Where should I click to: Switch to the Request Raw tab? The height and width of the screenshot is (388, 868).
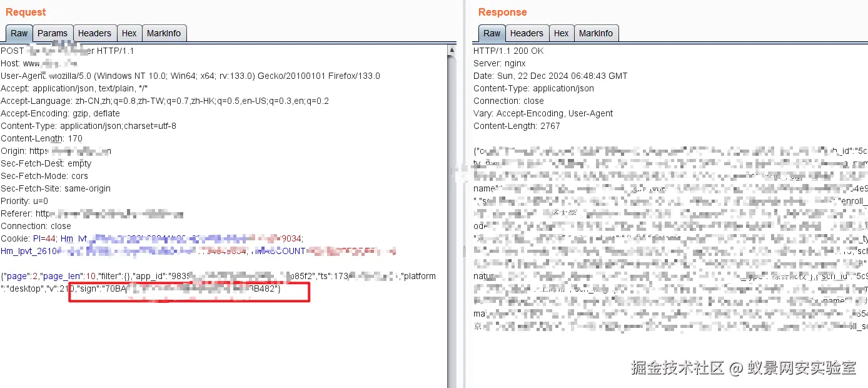[x=19, y=33]
